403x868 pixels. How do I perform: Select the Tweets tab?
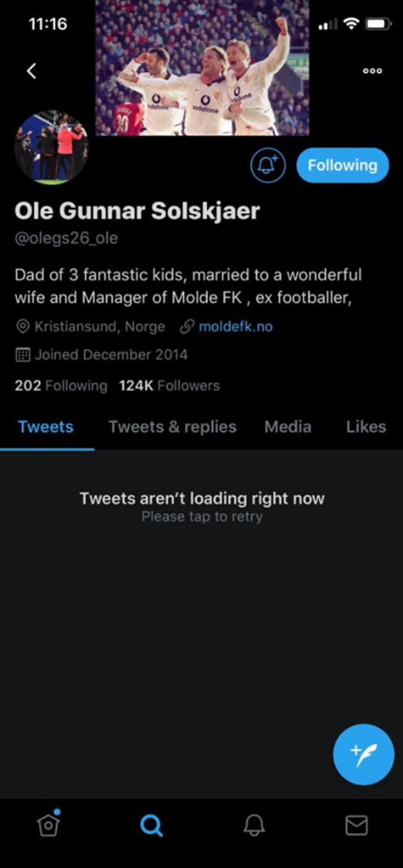[x=46, y=427]
